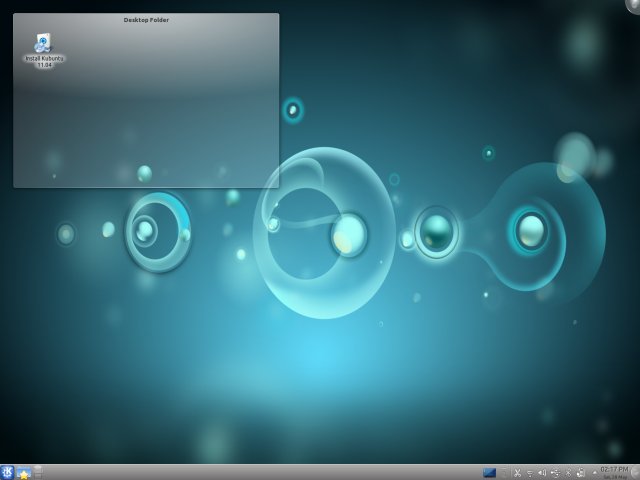Click the virtual desktop pager in the panel
The width and height of the screenshot is (640, 480).
pyautogui.click(x=38, y=472)
